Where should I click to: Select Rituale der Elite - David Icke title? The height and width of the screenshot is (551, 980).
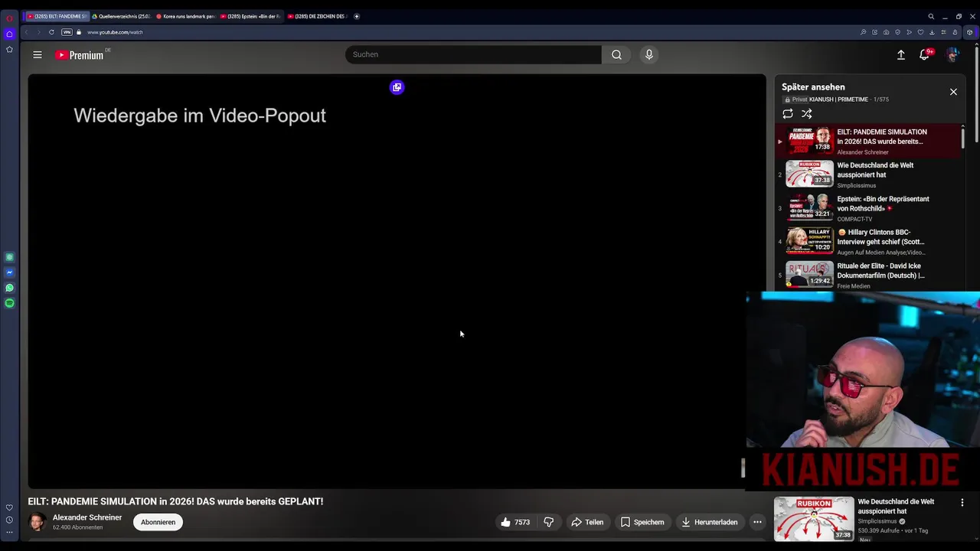pos(880,270)
